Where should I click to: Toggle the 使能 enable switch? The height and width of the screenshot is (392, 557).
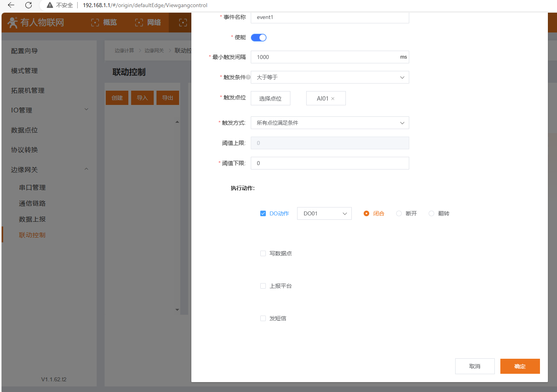coord(259,38)
